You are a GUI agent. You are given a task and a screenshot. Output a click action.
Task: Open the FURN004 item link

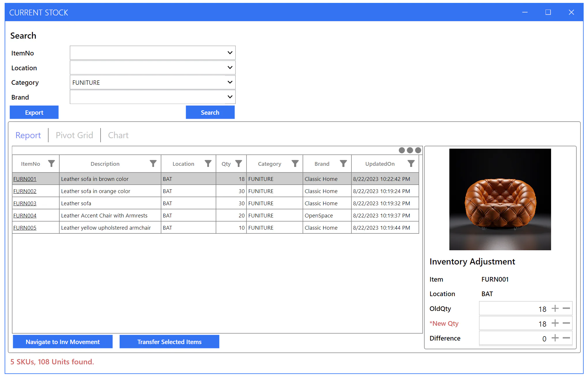(25, 216)
